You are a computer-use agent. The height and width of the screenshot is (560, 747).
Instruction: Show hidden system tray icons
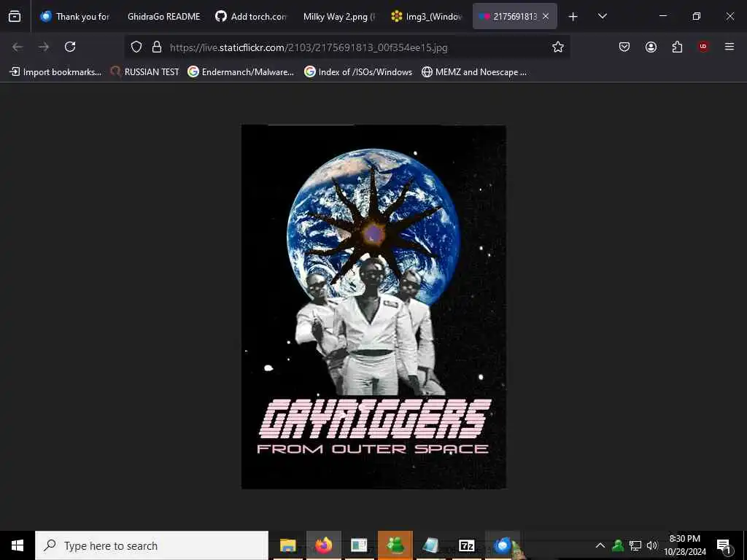(x=600, y=545)
